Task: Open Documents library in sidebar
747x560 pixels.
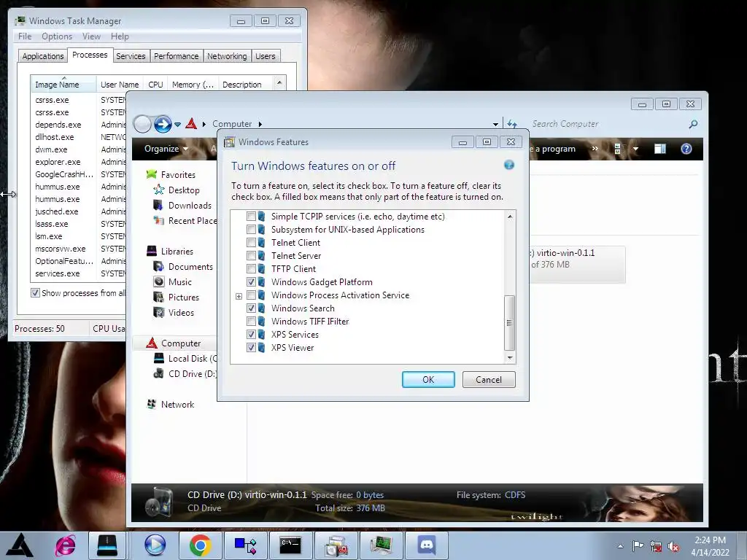Action: (190, 267)
